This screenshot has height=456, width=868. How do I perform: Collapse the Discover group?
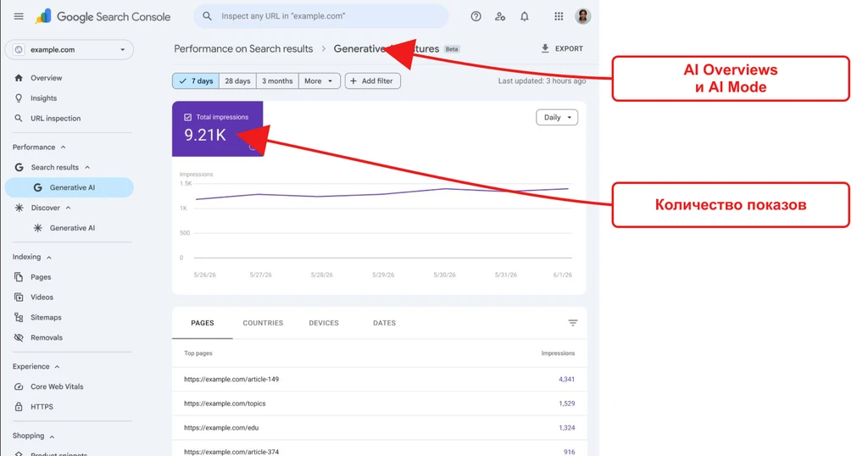pyautogui.click(x=68, y=208)
